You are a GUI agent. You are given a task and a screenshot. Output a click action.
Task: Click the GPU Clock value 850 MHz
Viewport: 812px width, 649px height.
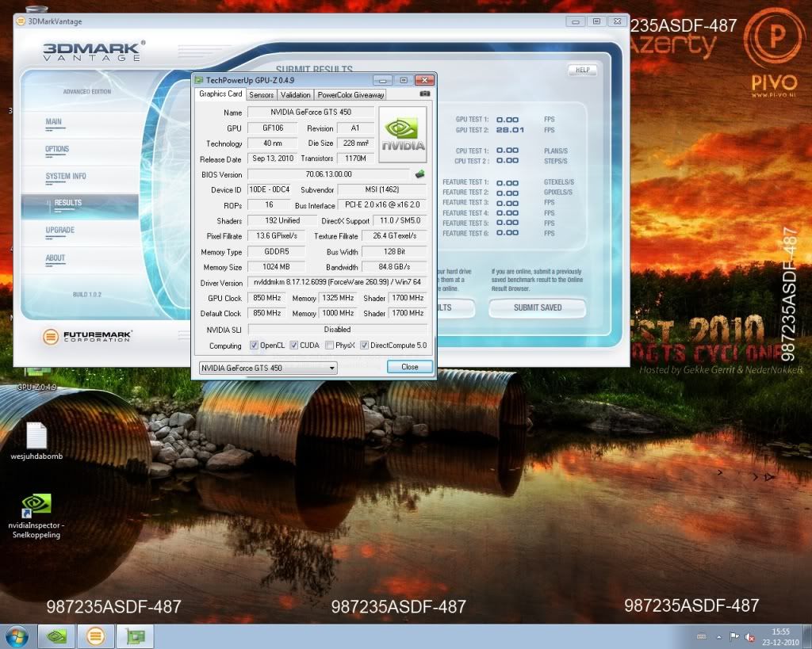point(266,298)
